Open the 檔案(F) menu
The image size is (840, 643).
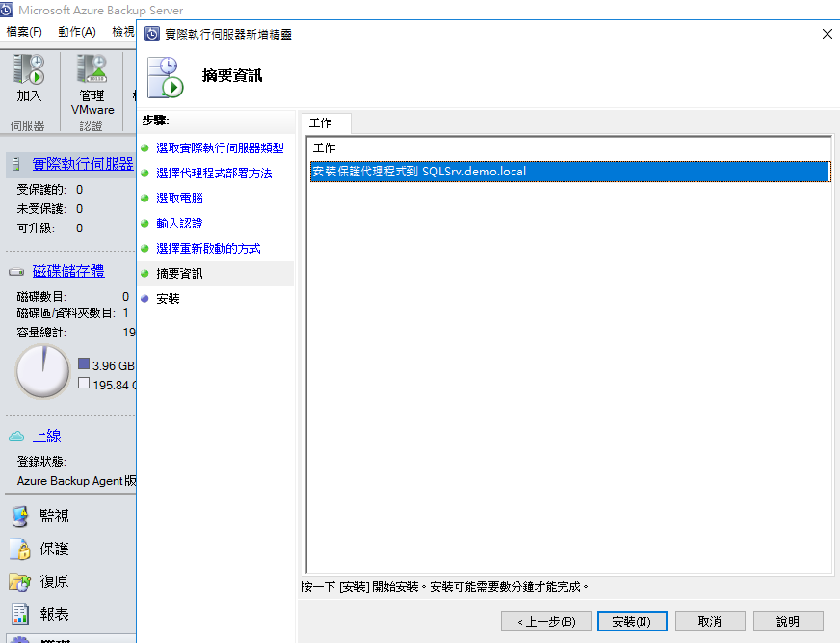pos(24,32)
